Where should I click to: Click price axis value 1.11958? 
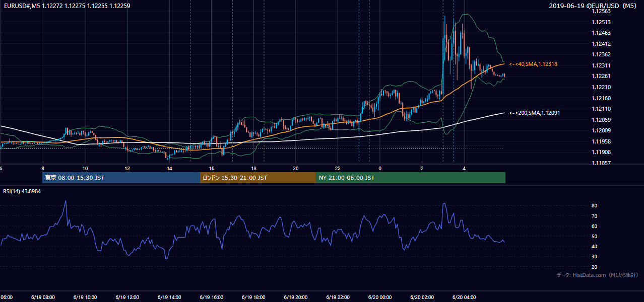pos(601,141)
